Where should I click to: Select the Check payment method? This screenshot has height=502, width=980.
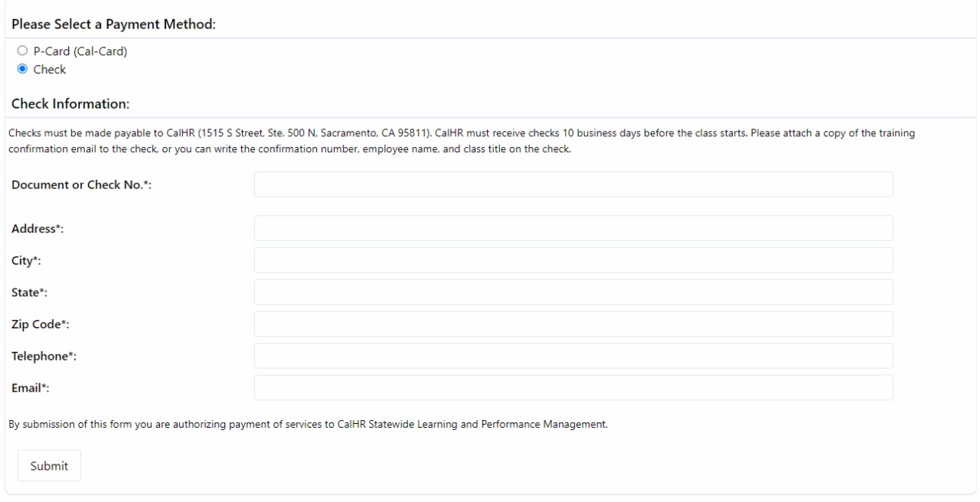click(22, 68)
